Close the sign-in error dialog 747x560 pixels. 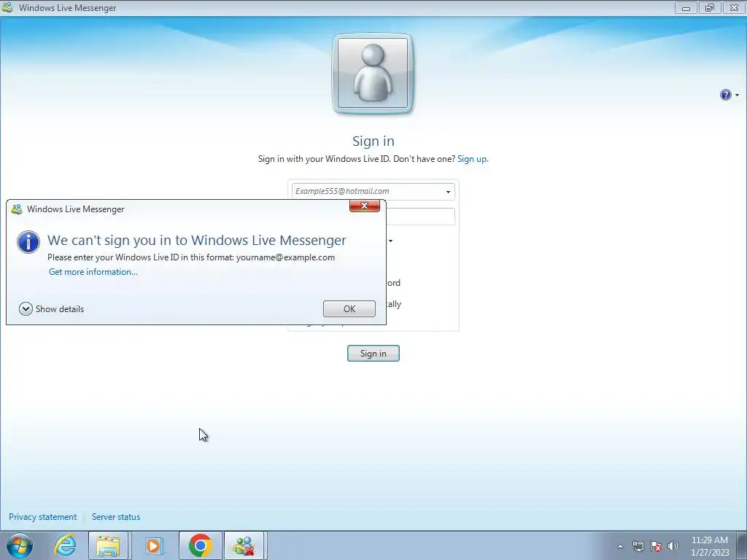coord(365,206)
